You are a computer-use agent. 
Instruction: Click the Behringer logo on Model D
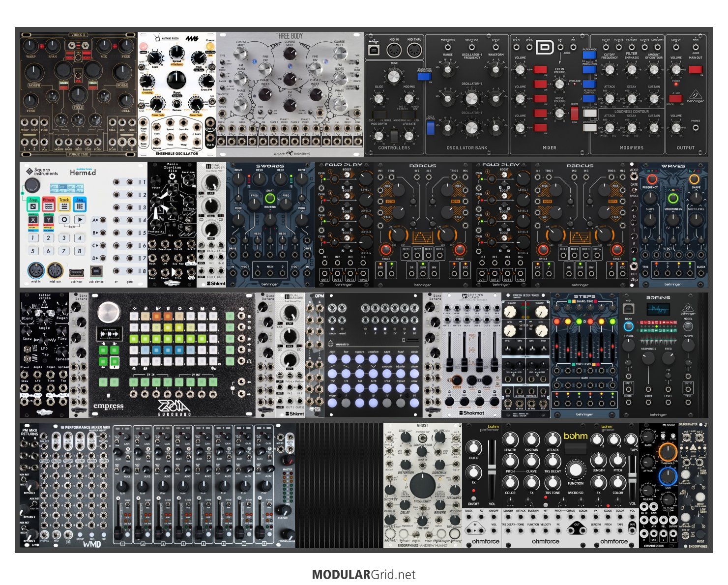696,96
